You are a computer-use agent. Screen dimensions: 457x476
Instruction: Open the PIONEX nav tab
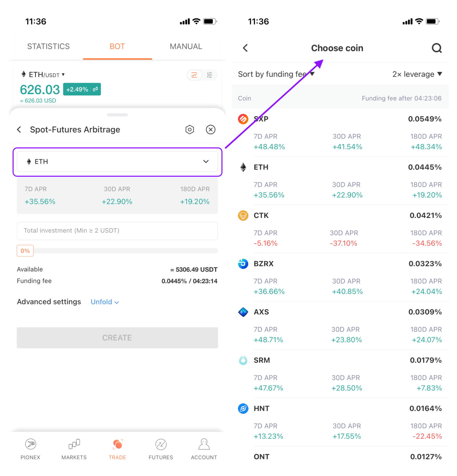click(x=30, y=449)
